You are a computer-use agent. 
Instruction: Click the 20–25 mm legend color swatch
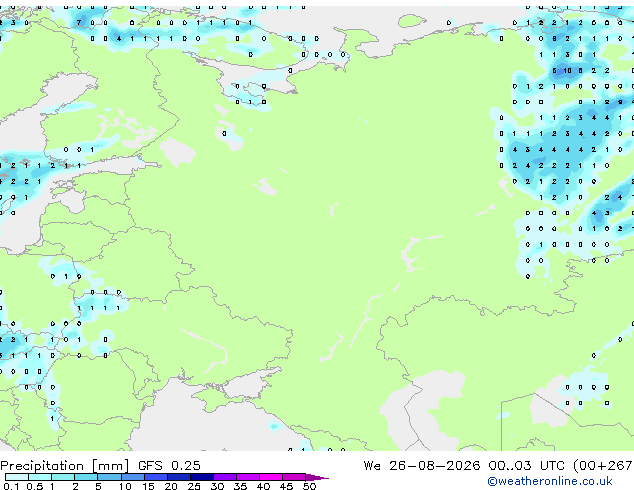(179, 477)
